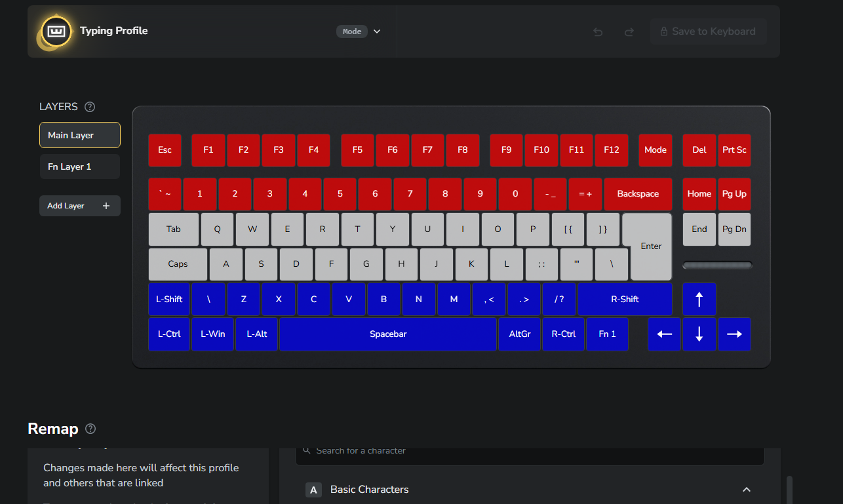The height and width of the screenshot is (504, 843).
Task: Select the Pg Up key
Action: tap(734, 194)
